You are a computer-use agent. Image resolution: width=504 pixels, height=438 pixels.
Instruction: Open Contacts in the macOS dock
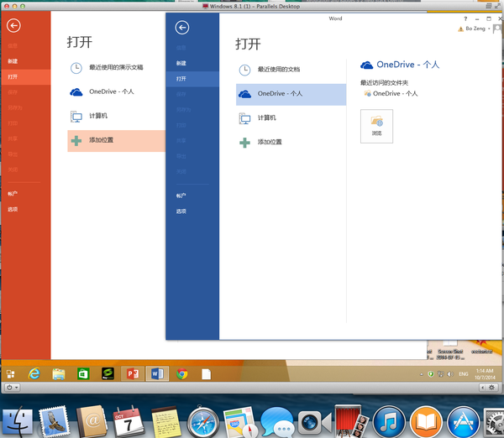92,421
